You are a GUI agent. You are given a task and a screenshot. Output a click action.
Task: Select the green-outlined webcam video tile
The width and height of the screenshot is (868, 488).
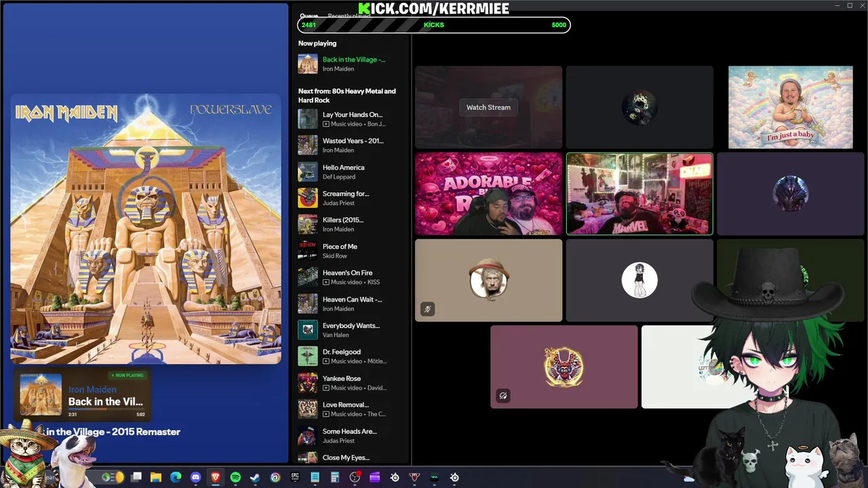(639, 194)
